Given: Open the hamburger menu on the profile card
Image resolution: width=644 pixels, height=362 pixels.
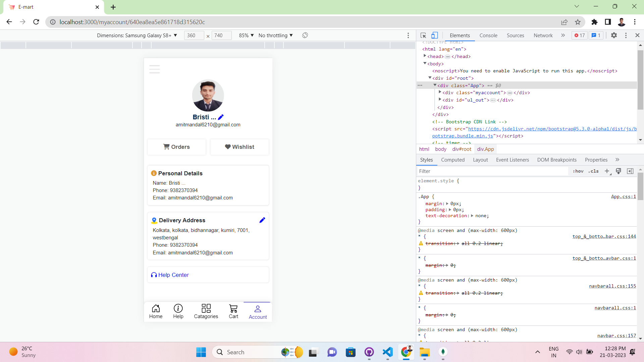Looking at the screenshot, I should pos(155,69).
